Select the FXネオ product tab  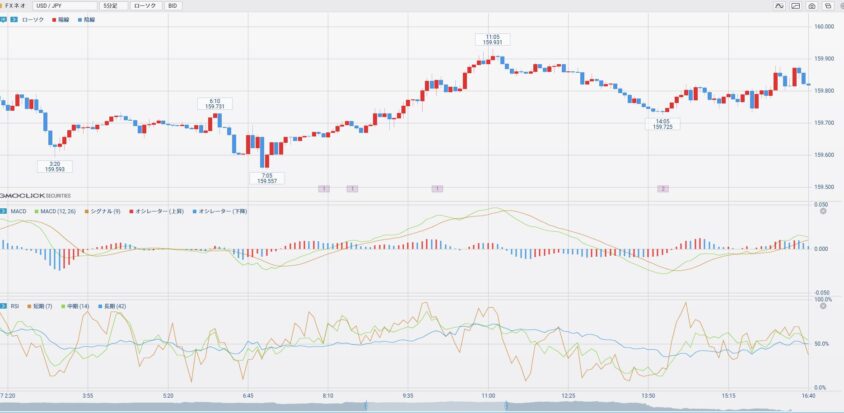pos(15,6)
